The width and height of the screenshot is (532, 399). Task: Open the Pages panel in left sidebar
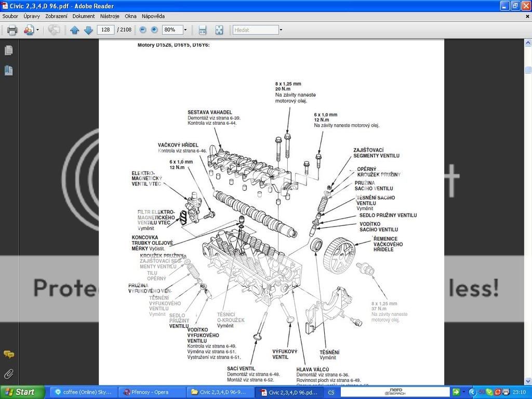(9, 50)
